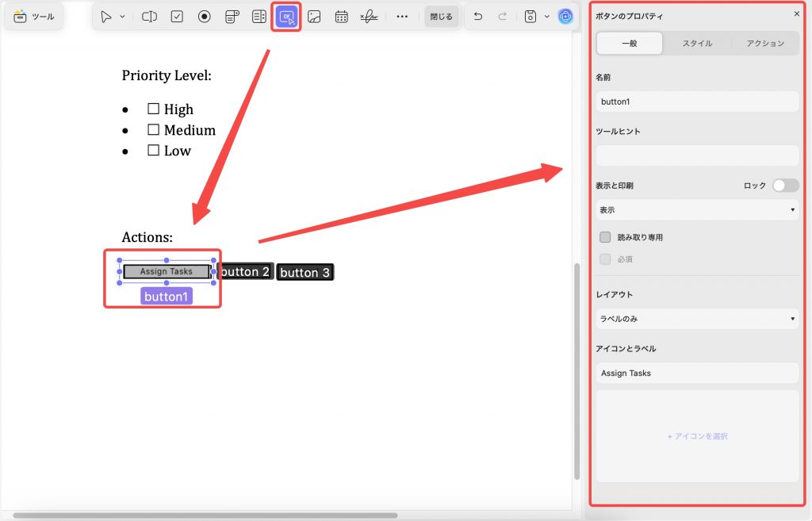Expand the save options dropdown arrow
The width and height of the screenshot is (812, 521).
pos(547,17)
